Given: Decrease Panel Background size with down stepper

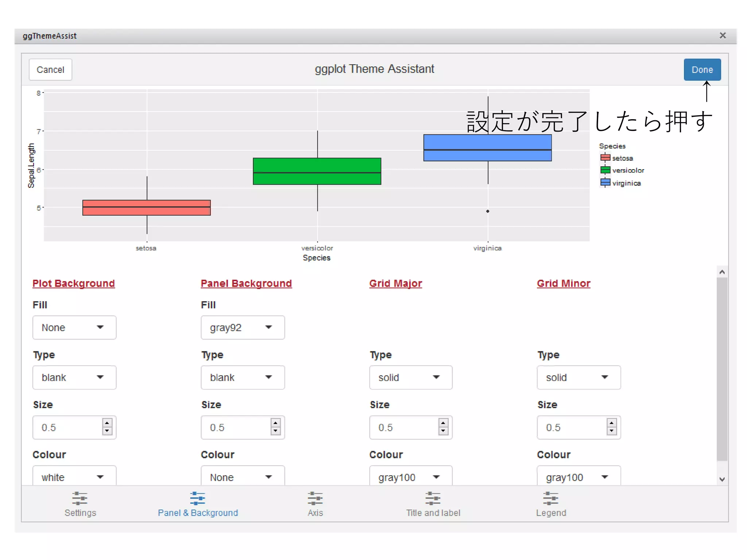Looking at the screenshot, I should [275, 431].
